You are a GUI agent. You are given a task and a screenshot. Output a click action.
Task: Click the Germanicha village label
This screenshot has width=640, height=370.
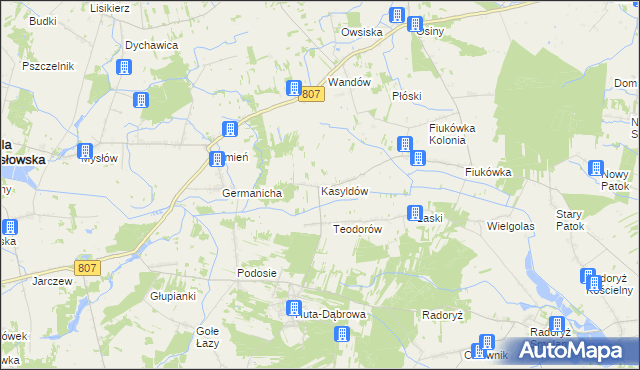pyautogui.click(x=252, y=193)
